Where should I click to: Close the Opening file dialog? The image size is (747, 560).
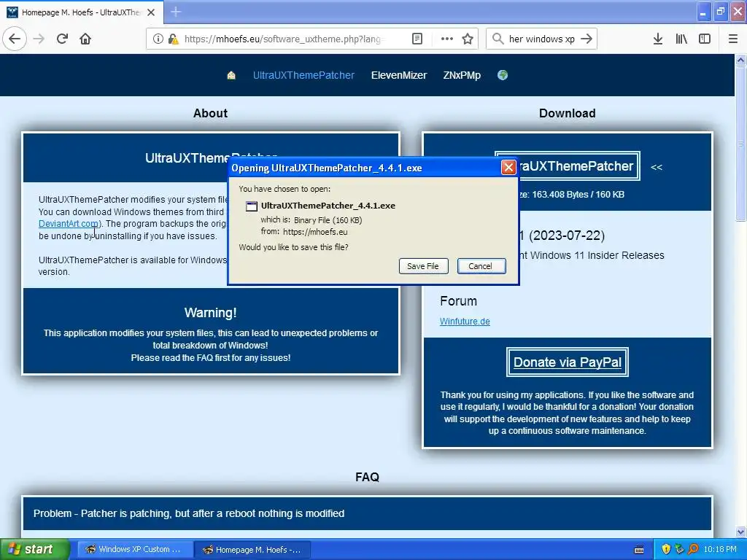(x=508, y=168)
